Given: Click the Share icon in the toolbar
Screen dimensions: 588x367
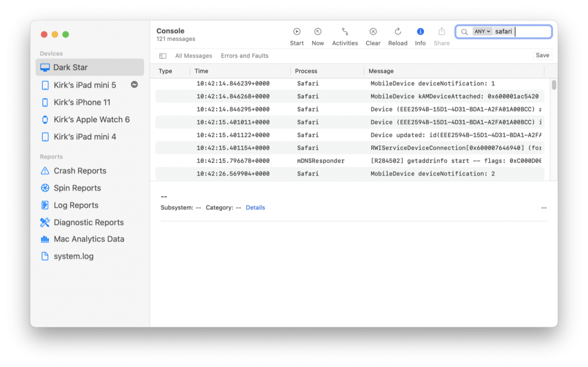Looking at the screenshot, I should [441, 31].
